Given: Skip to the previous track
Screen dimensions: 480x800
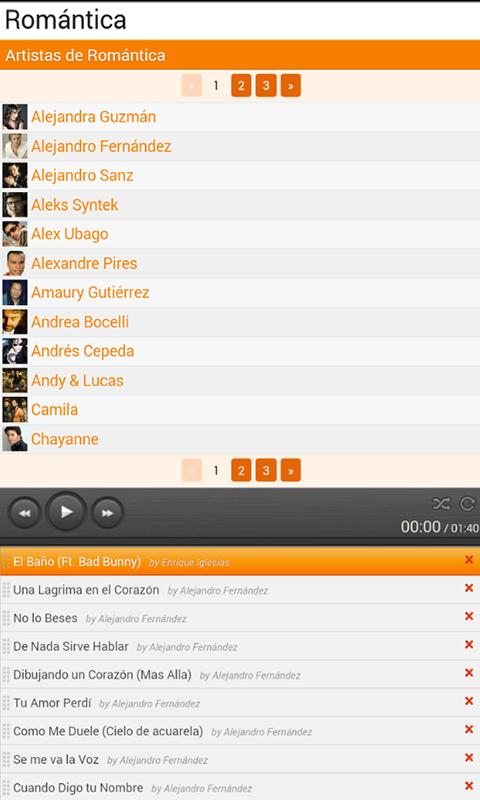Looking at the screenshot, I should click(24, 513).
